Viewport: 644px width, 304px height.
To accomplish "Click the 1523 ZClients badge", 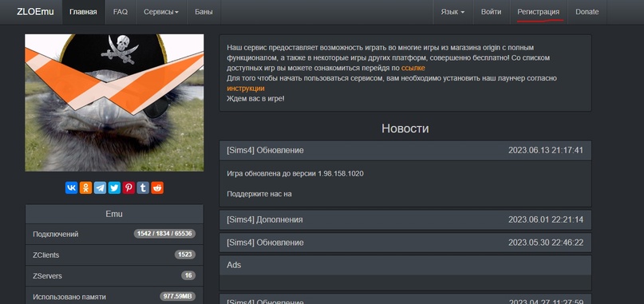I will (185, 255).
